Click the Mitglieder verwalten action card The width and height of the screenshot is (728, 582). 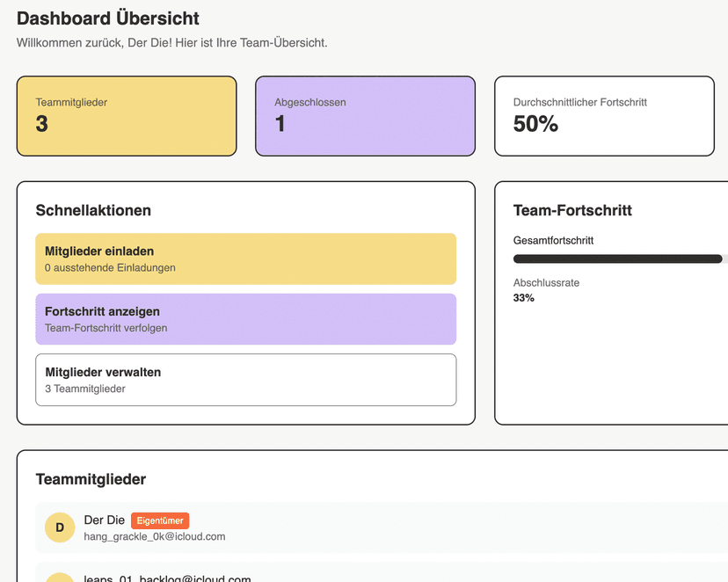(245, 380)
